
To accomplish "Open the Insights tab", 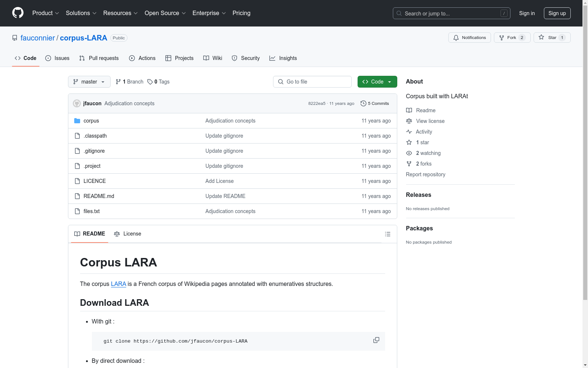I will tap(283, 58).
